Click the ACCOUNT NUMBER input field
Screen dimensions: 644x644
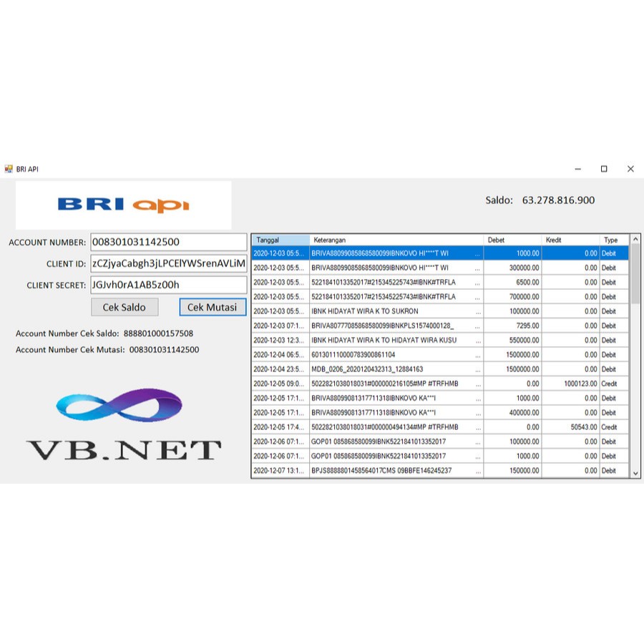[x=169, y=241]
